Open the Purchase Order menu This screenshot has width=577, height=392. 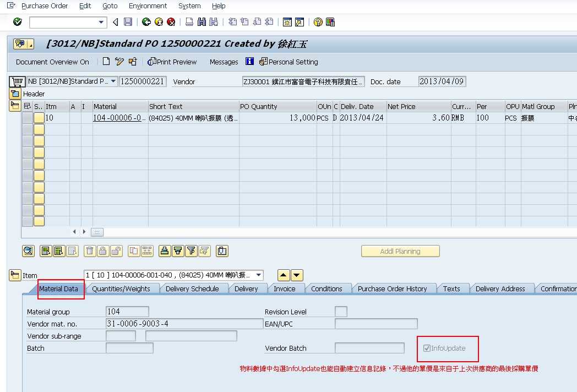[x=45, y=6]
